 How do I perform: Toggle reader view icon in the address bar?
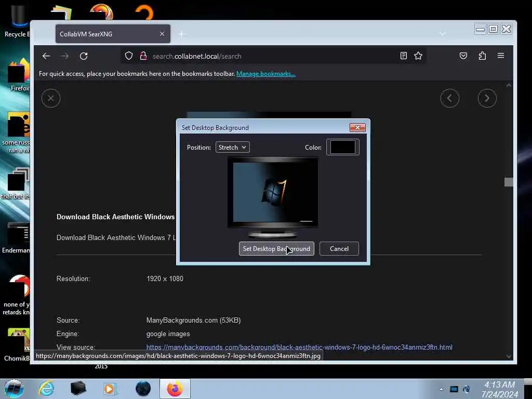pos(403,56)
